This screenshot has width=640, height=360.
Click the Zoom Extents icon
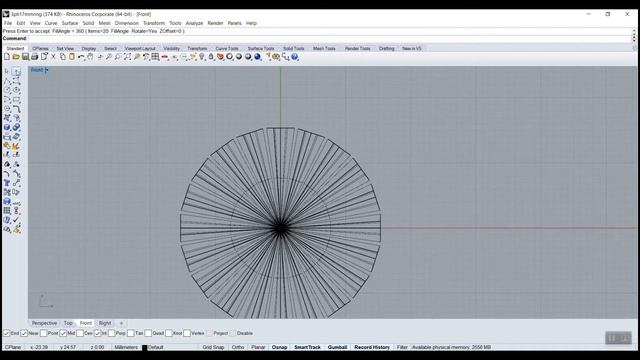pos(127,57)
